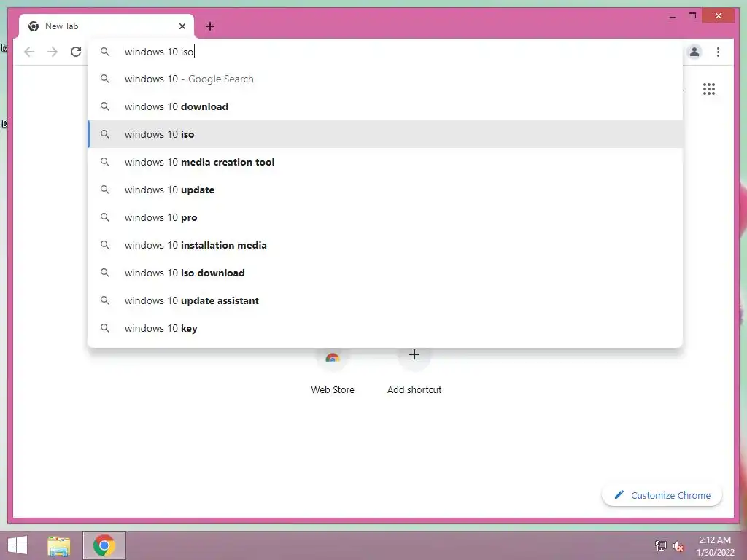Choose suggestion 'windows 10 download'

(385, 106)
